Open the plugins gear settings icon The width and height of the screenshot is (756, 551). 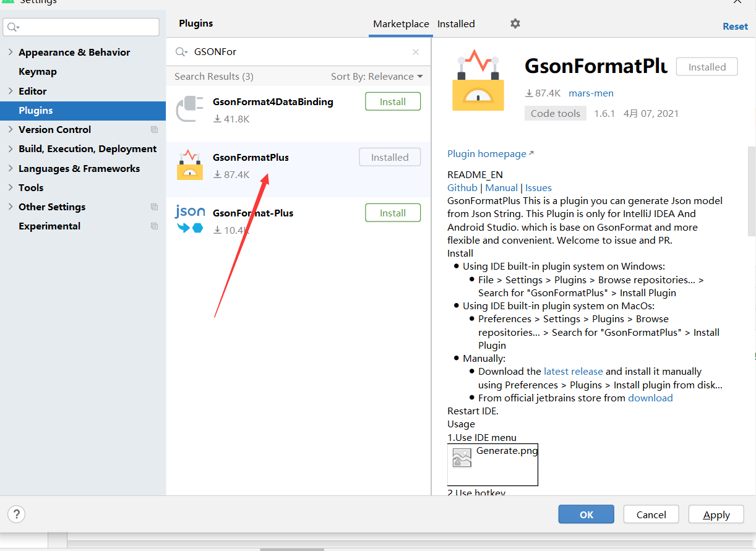[x=515, y=23]
